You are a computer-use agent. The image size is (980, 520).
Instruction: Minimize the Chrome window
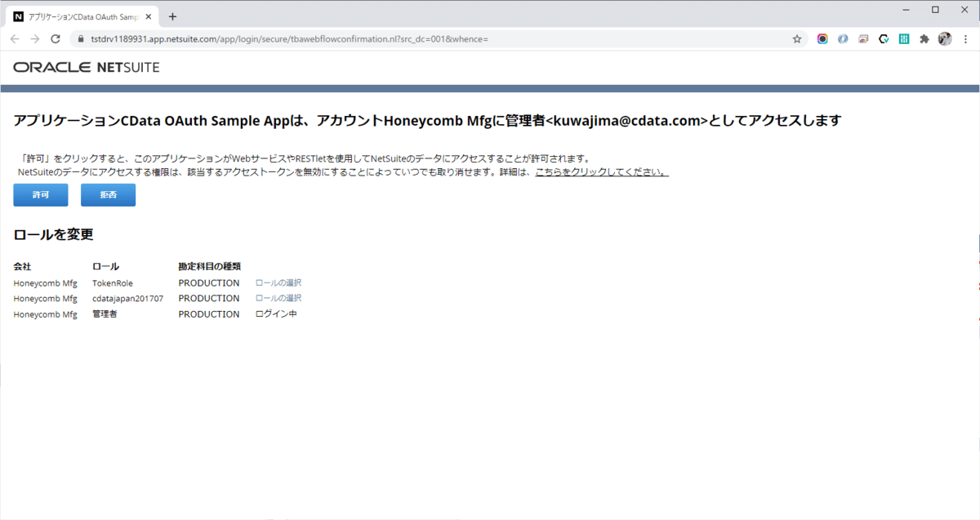pyautogui.click(x=905, y=10)
